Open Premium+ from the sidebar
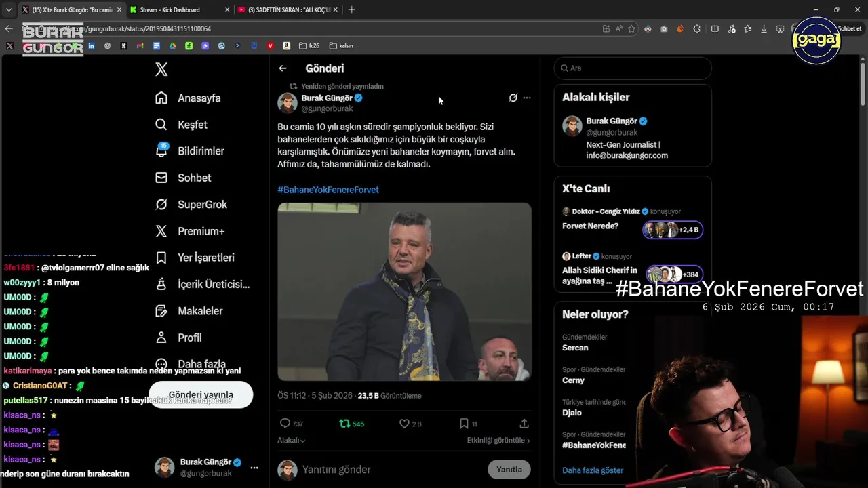The width and height of the screenshot is (868, 488). click(x=190, y=231)
